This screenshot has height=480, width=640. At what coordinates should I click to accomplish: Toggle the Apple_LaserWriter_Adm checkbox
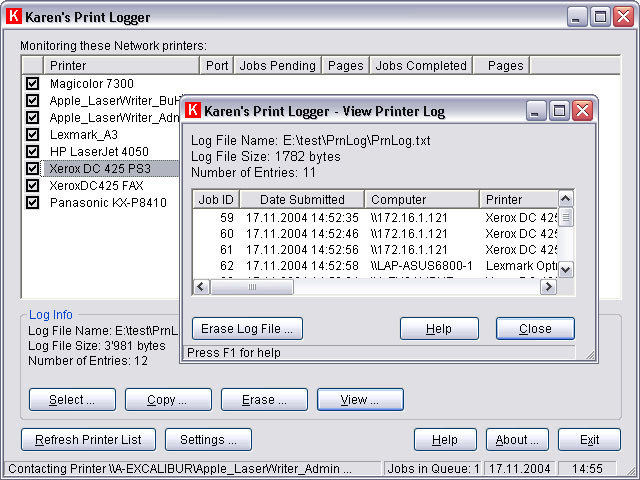pos(32,118)
